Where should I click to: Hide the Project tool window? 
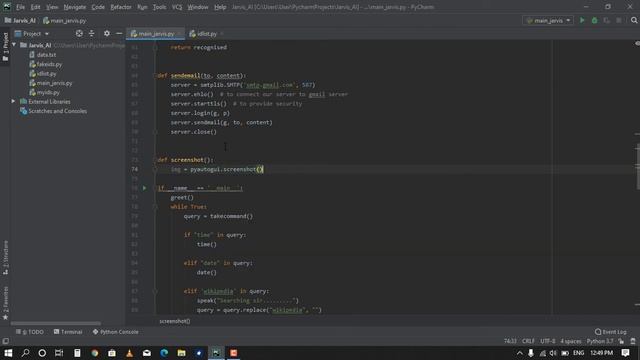tap(119, 33)
